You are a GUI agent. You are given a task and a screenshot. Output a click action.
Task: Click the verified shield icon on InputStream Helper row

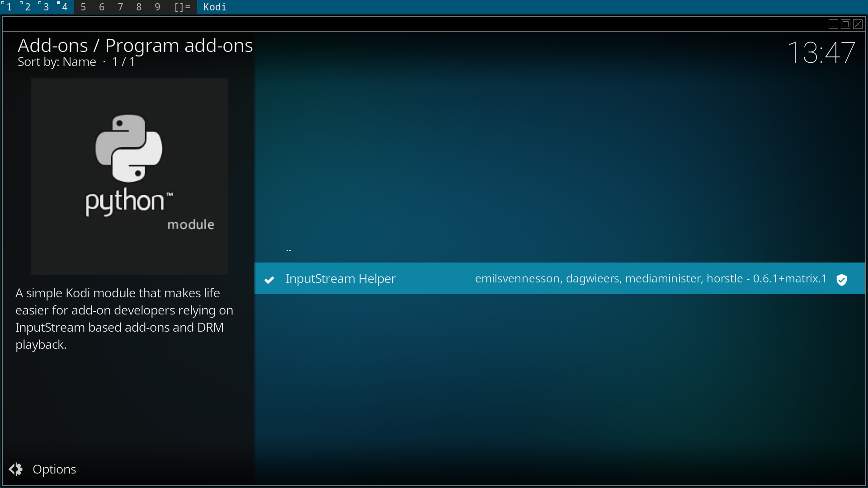coord(841,280)
